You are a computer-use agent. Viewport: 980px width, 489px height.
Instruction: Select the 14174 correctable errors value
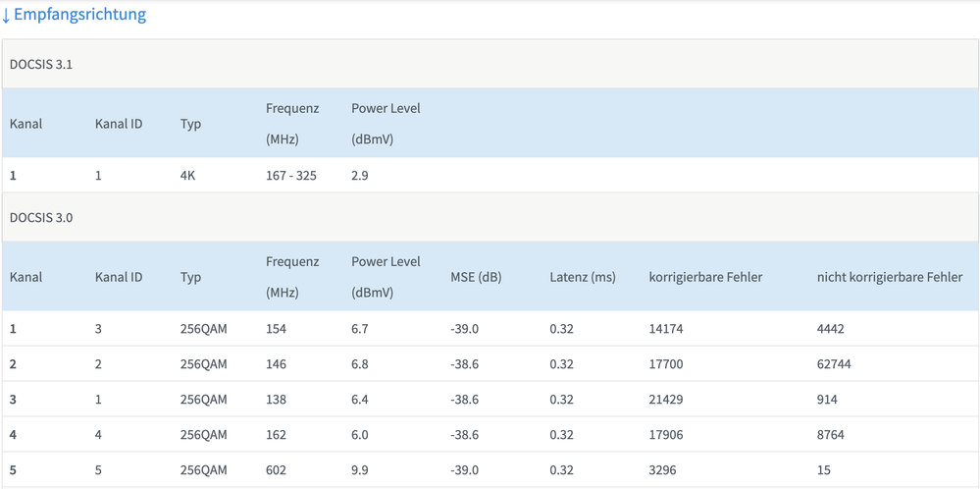click(666, 329)
